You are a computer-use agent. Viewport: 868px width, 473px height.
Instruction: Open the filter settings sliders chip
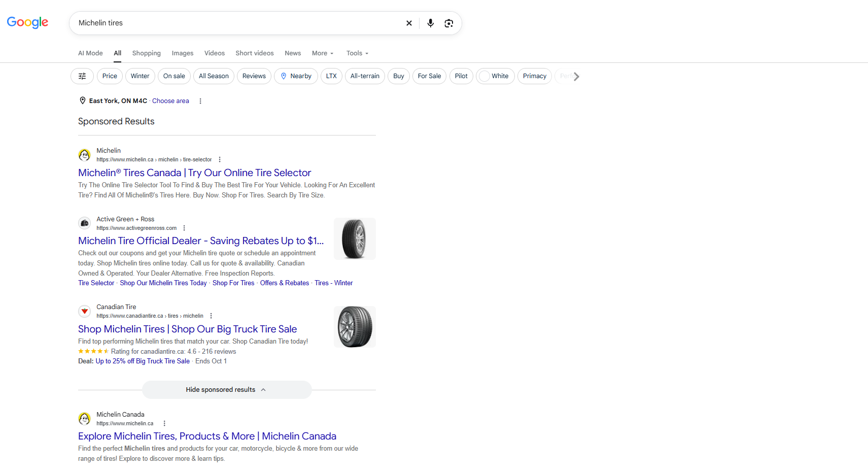pyautogui.click(x=82, y=76)
